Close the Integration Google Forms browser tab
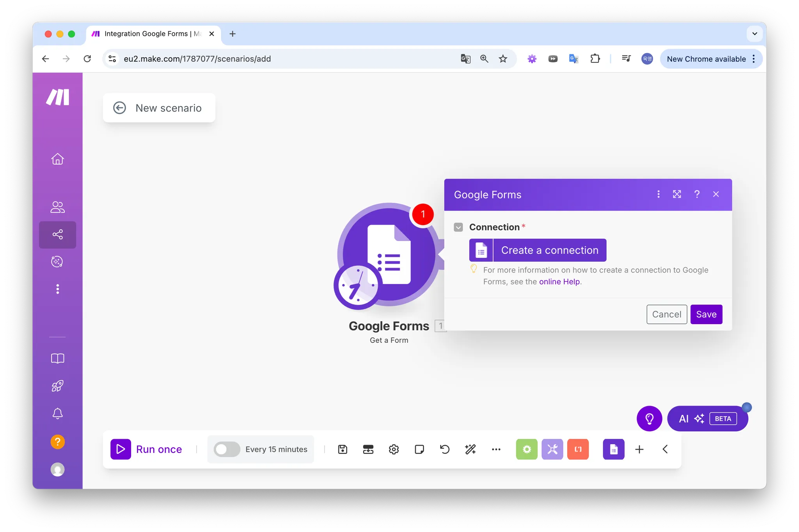 (x=212, y=34)
